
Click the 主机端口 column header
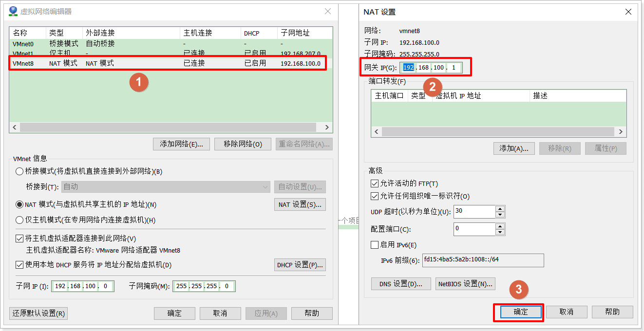coord(389,96)
